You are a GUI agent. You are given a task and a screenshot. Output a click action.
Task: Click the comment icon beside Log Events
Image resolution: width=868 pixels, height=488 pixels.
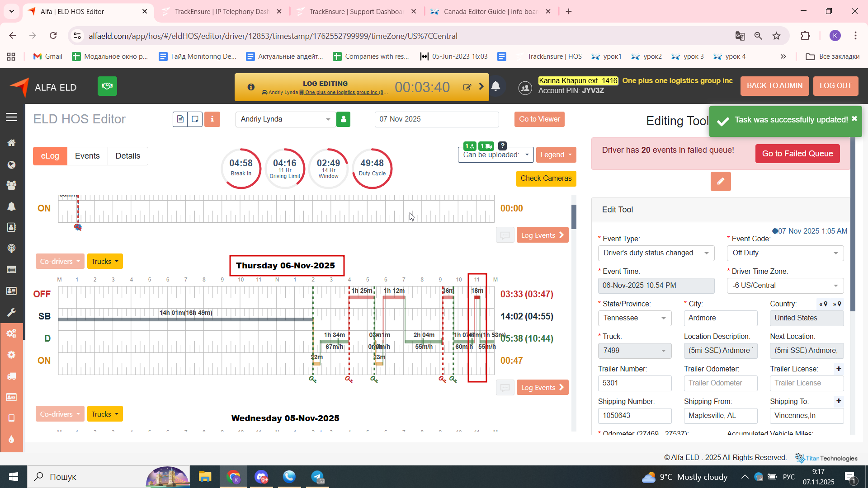[505, 235]
